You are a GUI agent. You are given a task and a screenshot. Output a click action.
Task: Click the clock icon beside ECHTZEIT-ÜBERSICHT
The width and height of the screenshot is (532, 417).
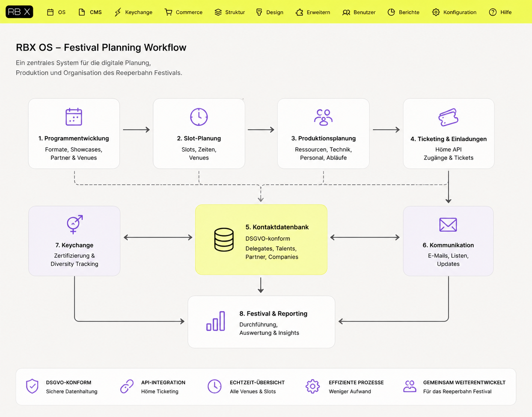pos(214,386)
